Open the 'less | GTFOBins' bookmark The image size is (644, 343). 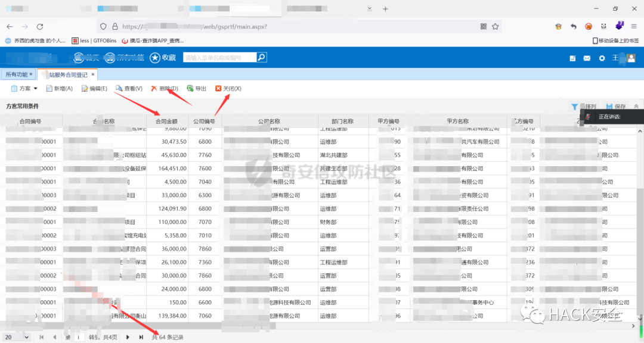point(94,40)
